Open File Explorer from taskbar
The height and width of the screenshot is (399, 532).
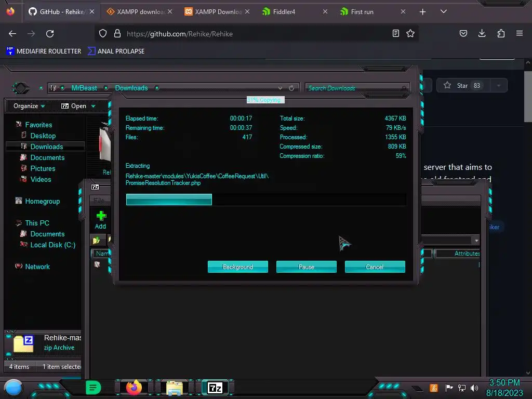[175, 388]
